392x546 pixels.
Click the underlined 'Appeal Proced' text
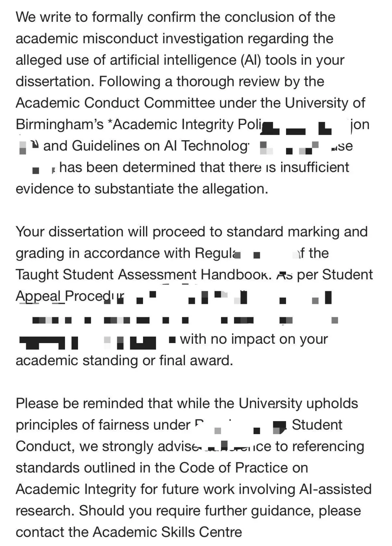coord(64,296)
